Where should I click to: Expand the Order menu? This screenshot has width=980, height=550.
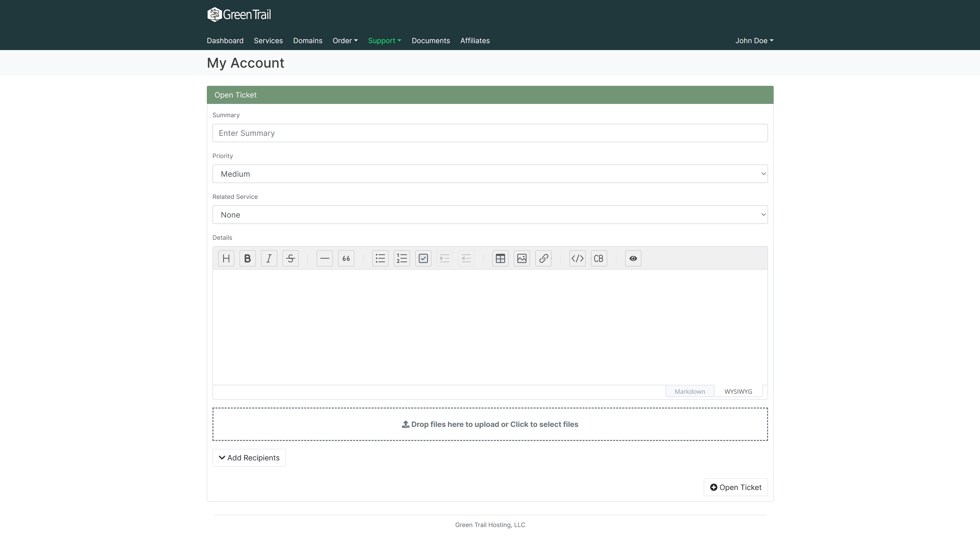point(345,41)
